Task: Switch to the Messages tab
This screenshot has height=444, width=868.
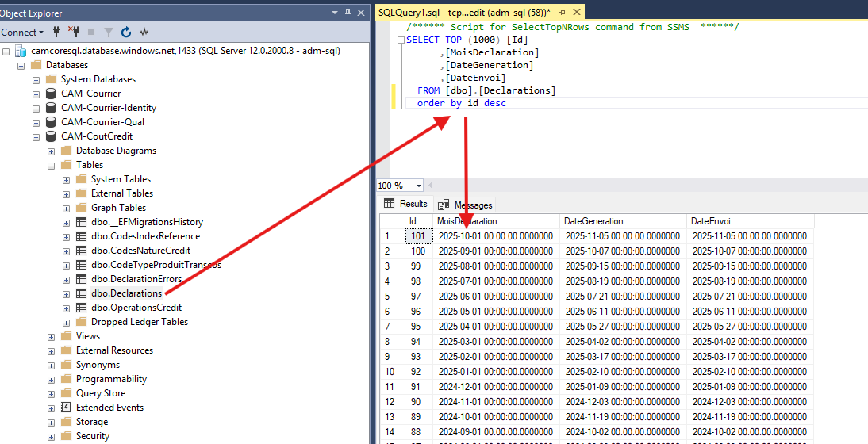Action: click(x=466, y=205)
